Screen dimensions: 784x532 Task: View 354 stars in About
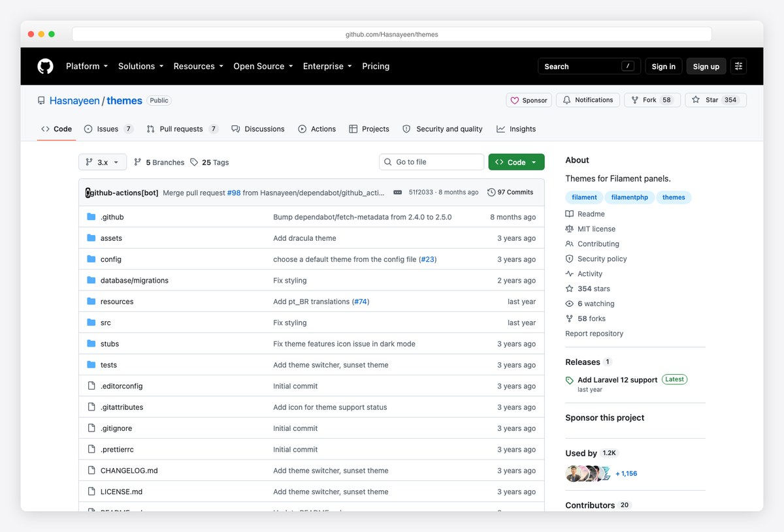587,289
